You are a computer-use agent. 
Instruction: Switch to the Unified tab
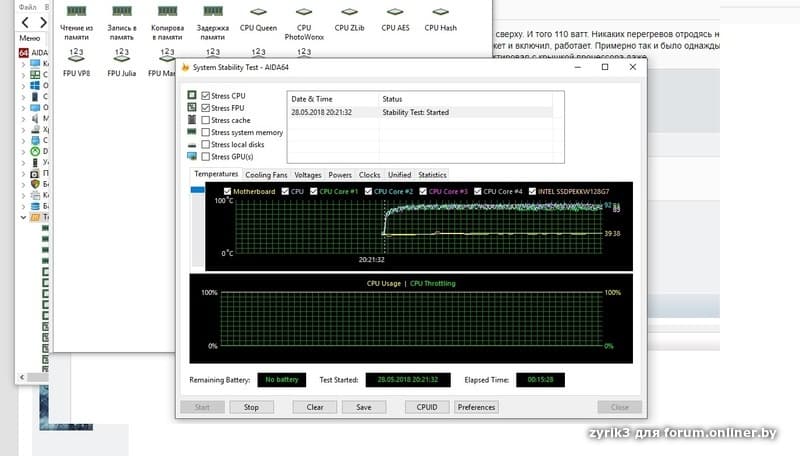399,175
